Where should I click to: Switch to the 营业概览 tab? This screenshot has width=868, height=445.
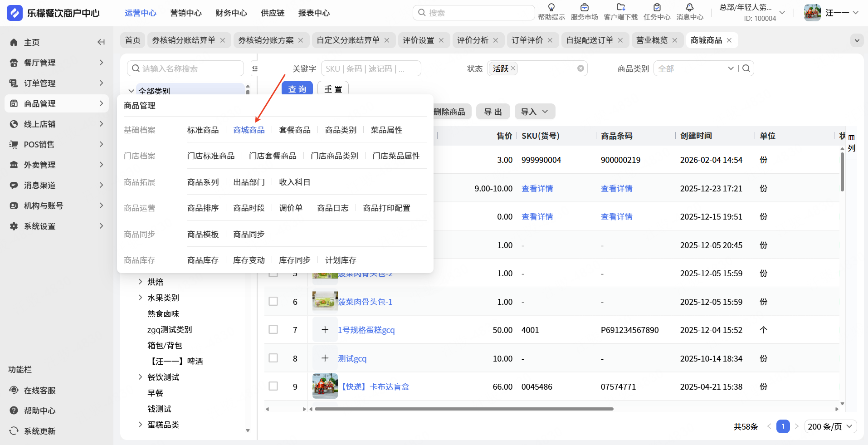point(652,40)
